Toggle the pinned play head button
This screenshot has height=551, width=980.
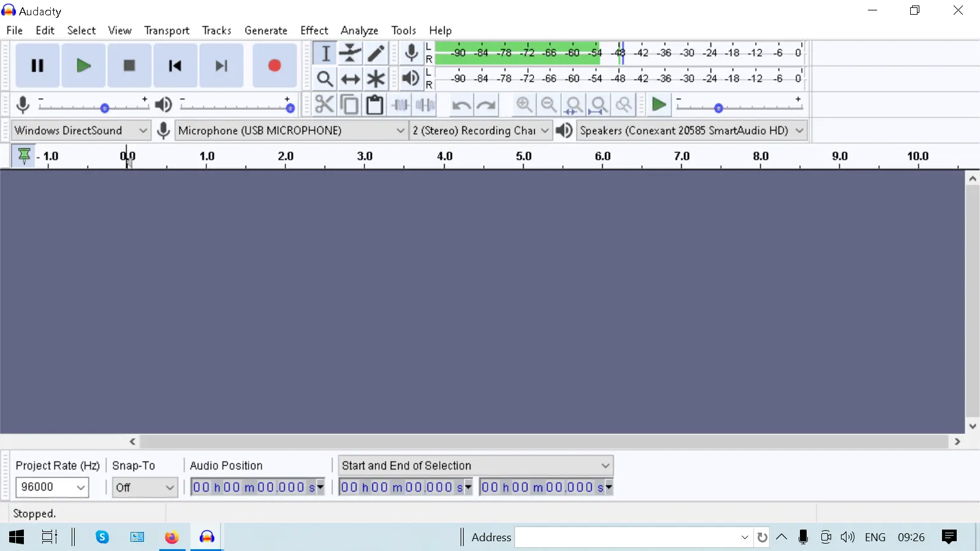24,156
